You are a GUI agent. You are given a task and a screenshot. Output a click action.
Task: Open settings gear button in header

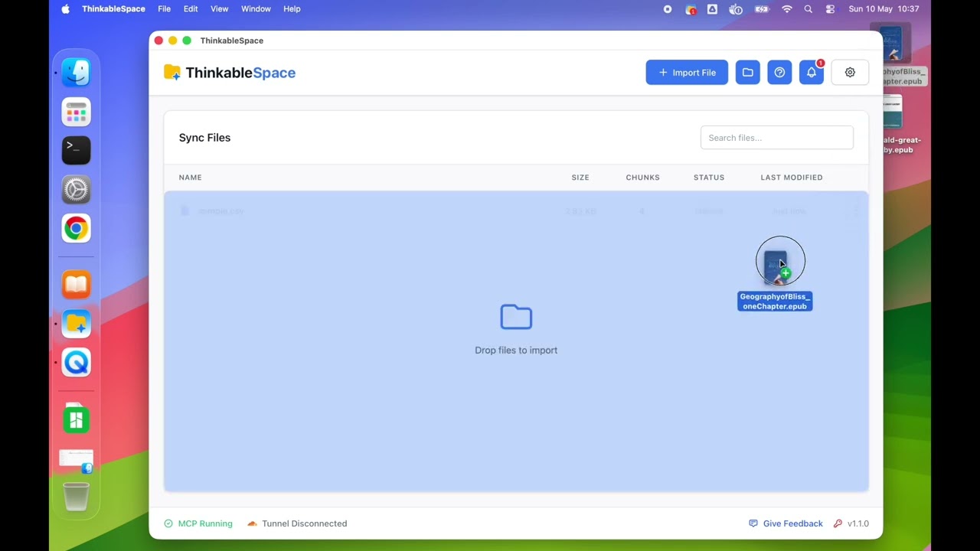point(850,73)
